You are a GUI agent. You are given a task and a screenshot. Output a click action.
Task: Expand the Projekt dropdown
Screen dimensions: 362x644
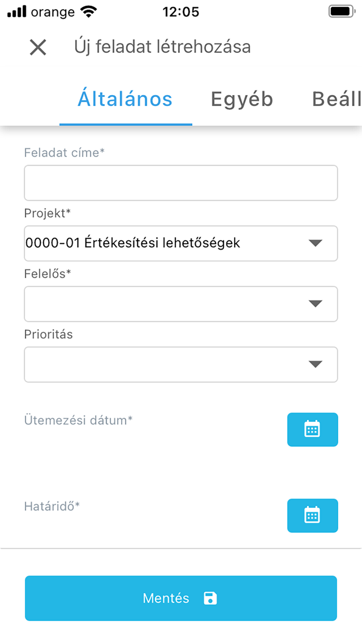tap(316, 243)
